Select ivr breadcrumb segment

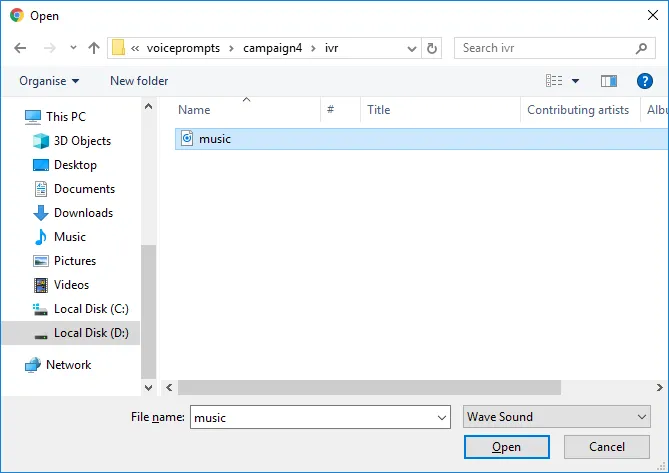[332, 48]
